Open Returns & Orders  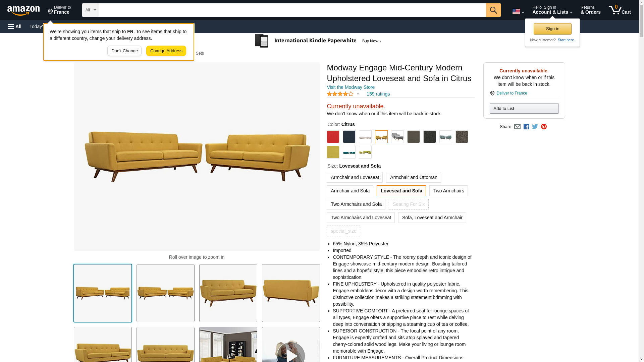coord(590,10)
